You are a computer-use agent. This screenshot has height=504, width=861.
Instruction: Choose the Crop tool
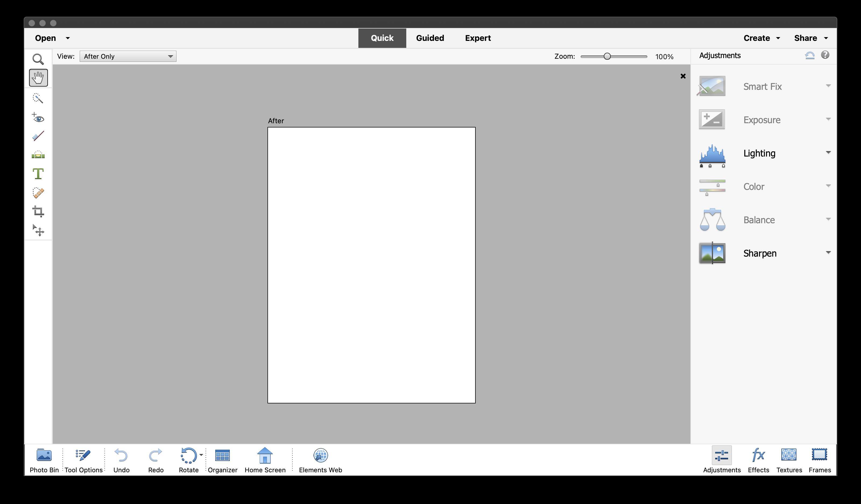coord(38,211)
